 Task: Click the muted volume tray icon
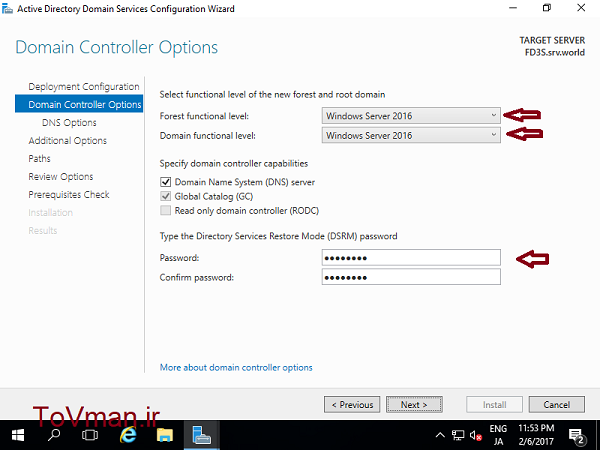pos(476,435)
